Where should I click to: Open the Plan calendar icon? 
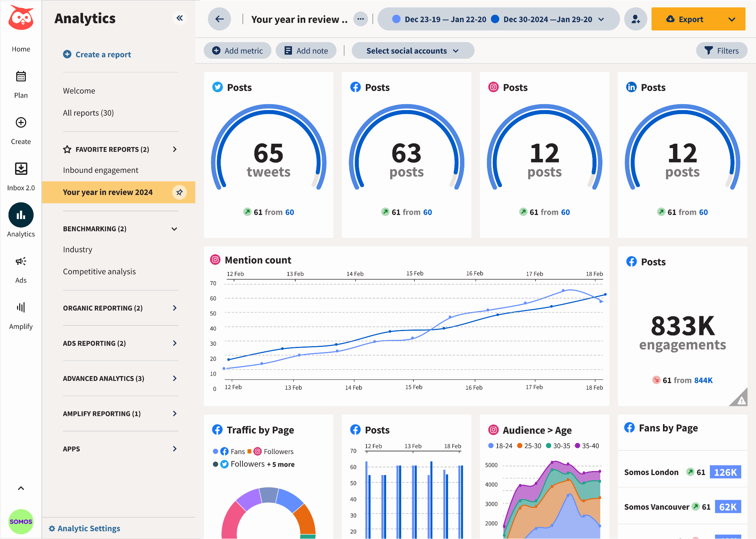pyautogui.click(x=21, y=76)
